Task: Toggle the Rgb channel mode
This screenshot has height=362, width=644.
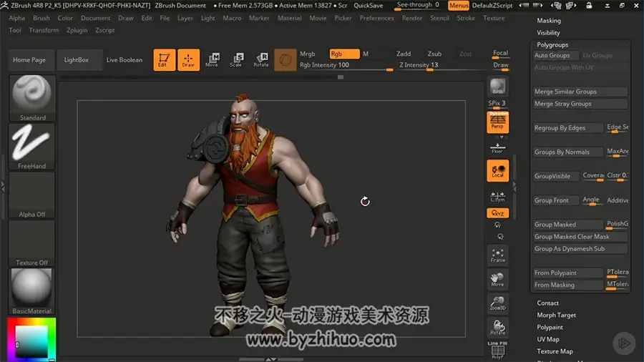Action: (x=344, y=54)
